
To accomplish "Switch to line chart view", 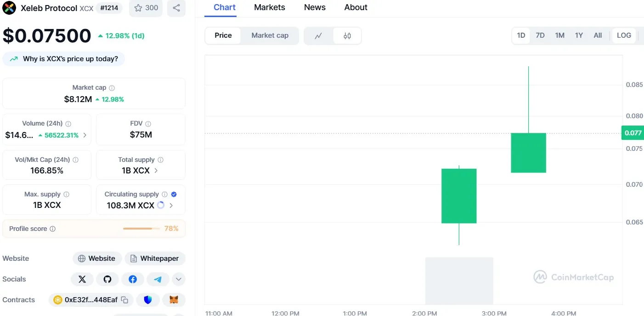I will [x=318, y=36].
